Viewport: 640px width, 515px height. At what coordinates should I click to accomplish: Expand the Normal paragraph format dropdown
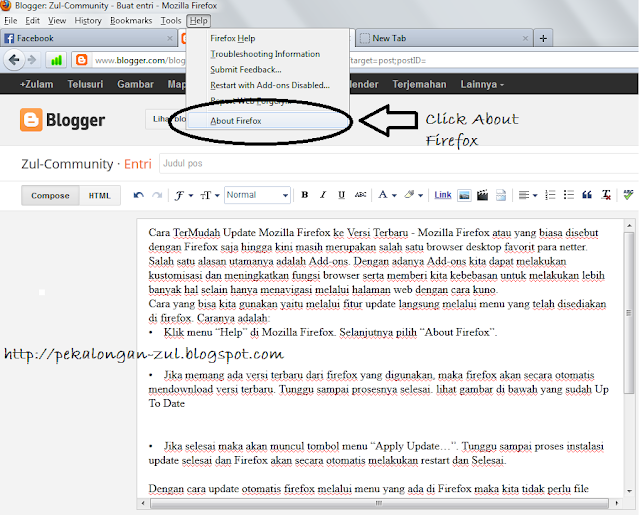click(x=257, y=195)
